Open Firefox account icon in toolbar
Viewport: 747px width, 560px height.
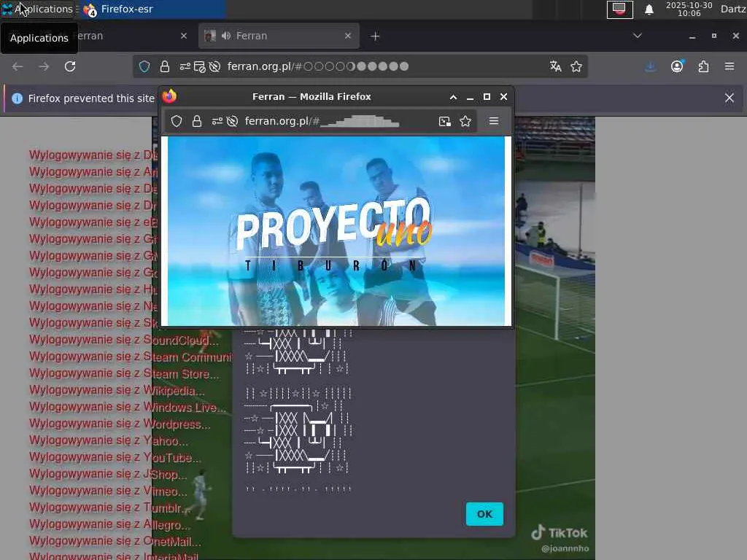pos(677,66)
